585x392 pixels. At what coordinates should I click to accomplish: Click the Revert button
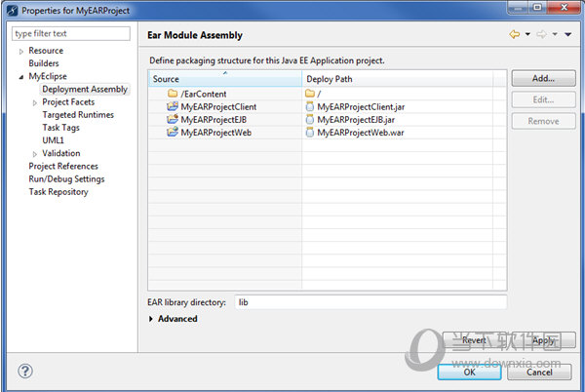tap(474, 340)
